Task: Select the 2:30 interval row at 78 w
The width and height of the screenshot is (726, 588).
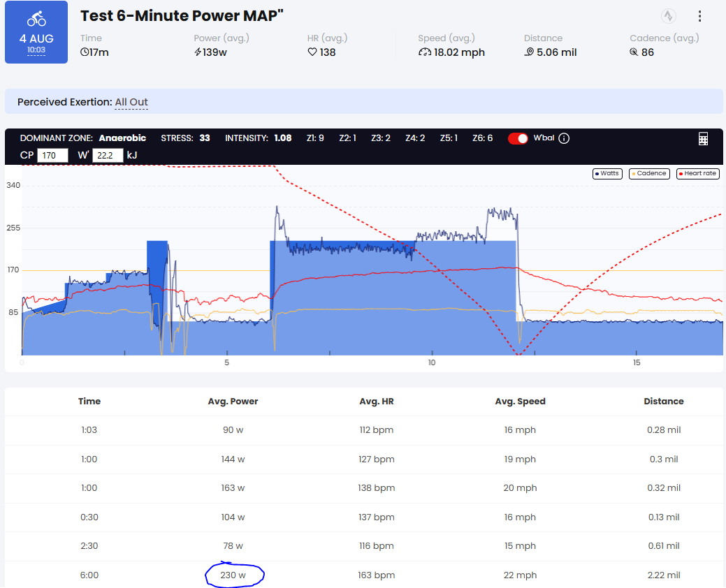Action: (363, 546)
